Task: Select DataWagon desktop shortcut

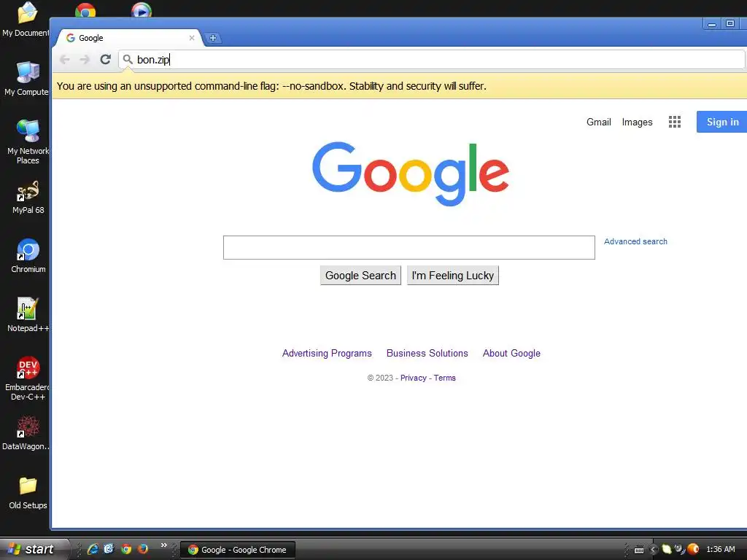Action: 26,432
